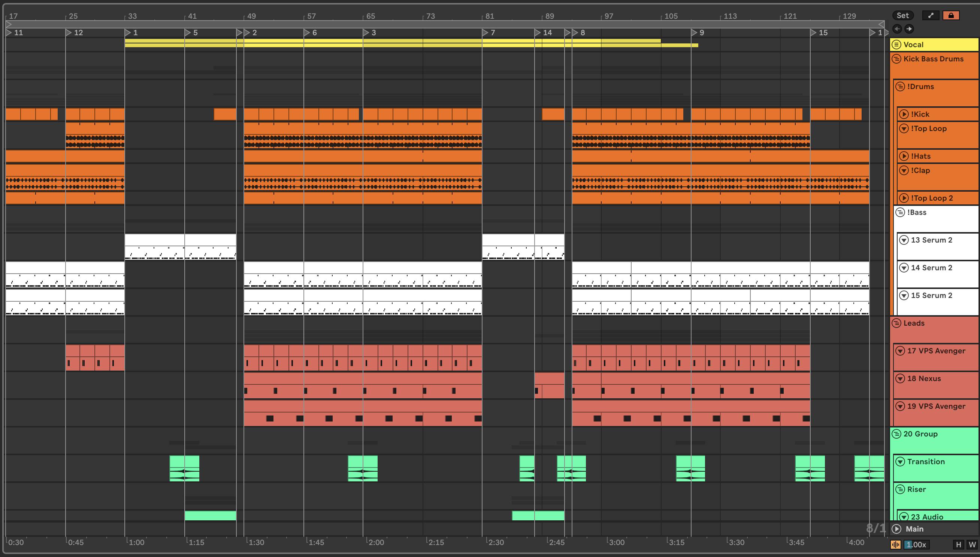The height and width of the screenshot is (557, 980).
Task: Jump to the previous locator
Action: 897,29
